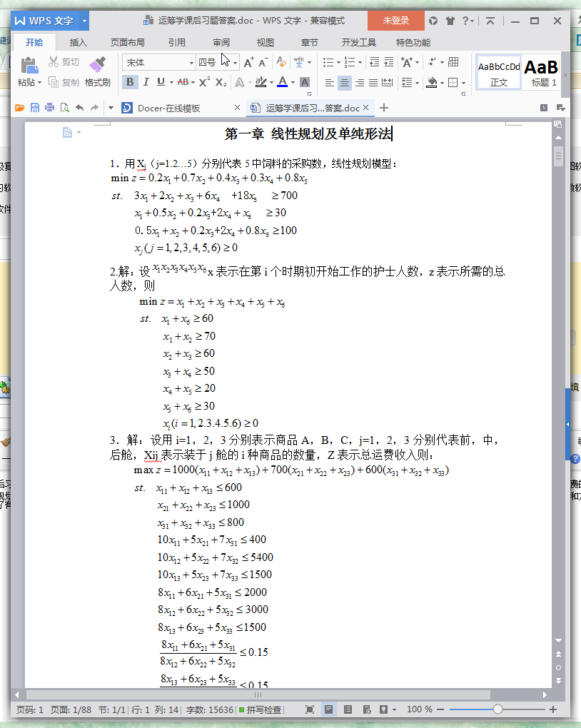Open the bullet list dropdown

tap(338, 63)
